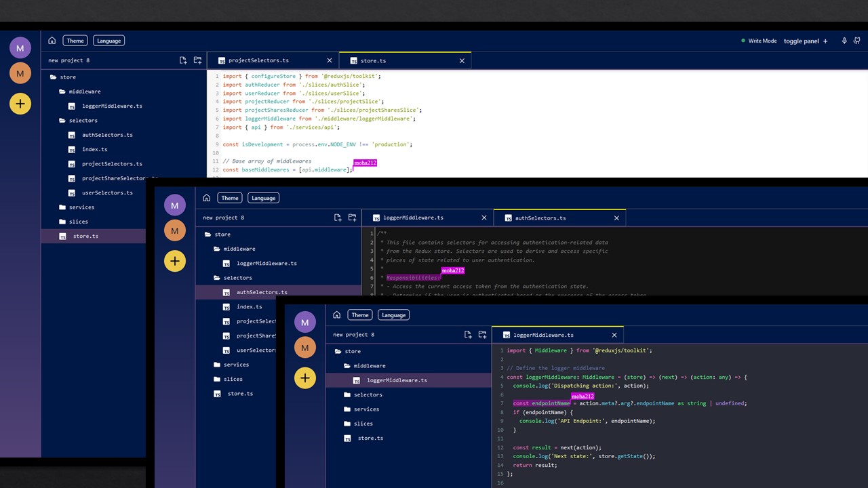Click the purple M avatar in the middle window

[x=175, y=205]
